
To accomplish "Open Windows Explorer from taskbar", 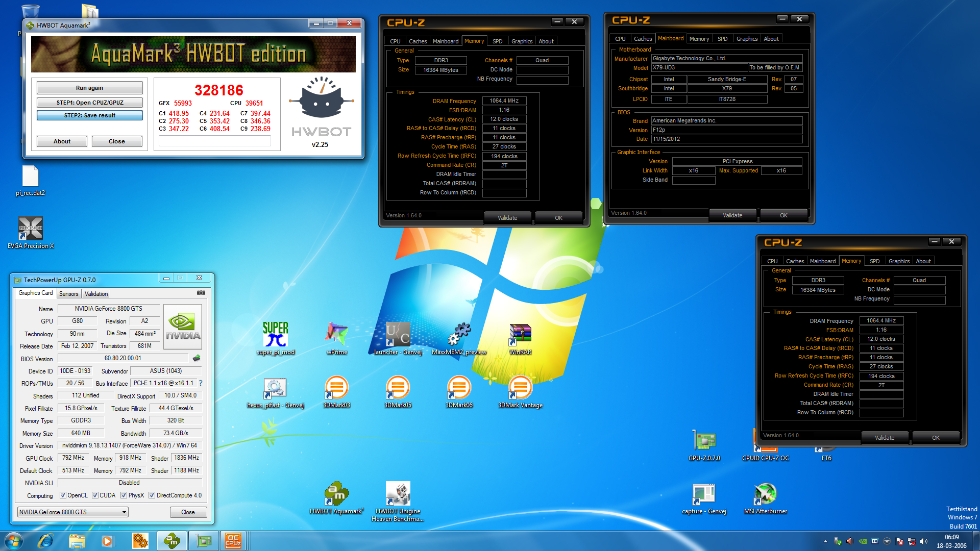I will tap(77, 541).
